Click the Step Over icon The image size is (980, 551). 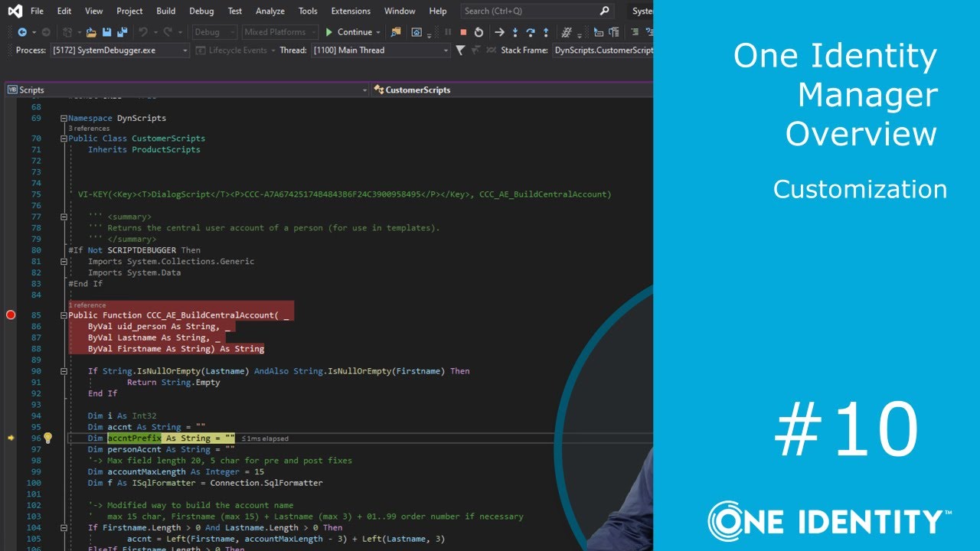point(530,32)
